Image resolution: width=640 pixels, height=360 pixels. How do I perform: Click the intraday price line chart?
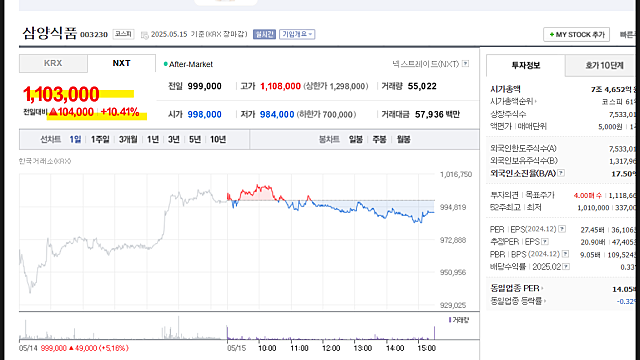(x=227, y=240)
